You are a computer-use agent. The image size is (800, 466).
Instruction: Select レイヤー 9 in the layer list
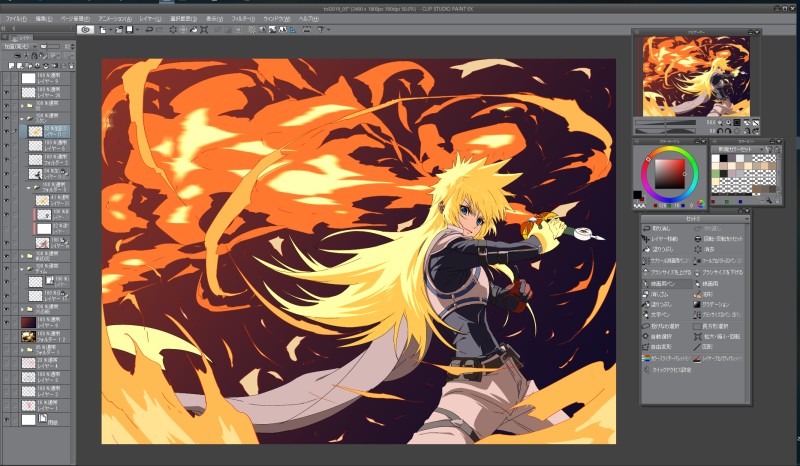click(44, 78)
